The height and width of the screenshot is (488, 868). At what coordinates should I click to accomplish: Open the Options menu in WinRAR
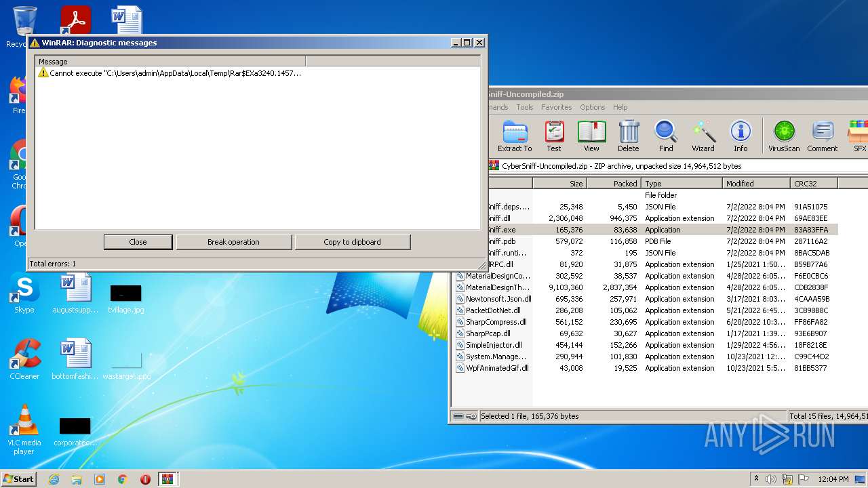pyautogui.click(x=592, y=107)
